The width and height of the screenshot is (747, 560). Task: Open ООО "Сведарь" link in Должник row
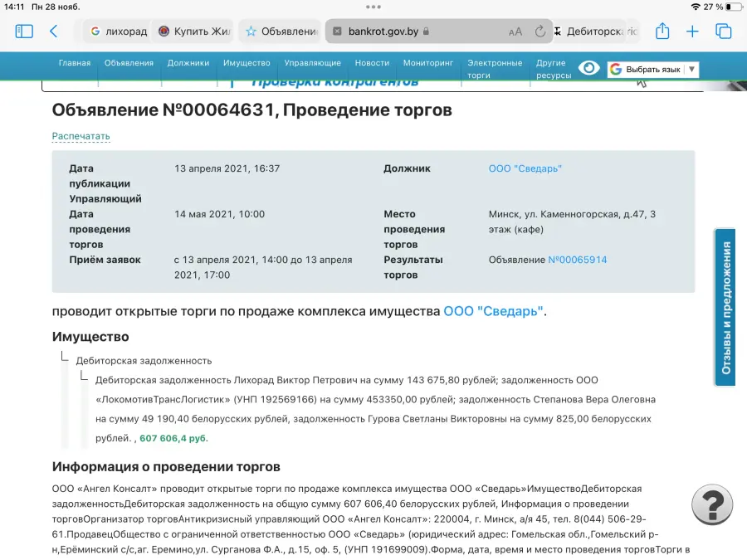coord(525,168)
